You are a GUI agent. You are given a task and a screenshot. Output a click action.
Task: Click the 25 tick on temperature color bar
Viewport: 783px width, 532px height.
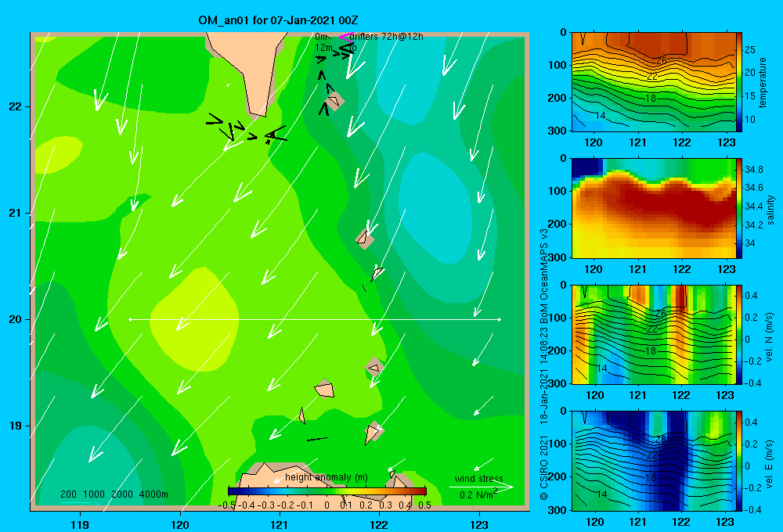pos(749,50)
